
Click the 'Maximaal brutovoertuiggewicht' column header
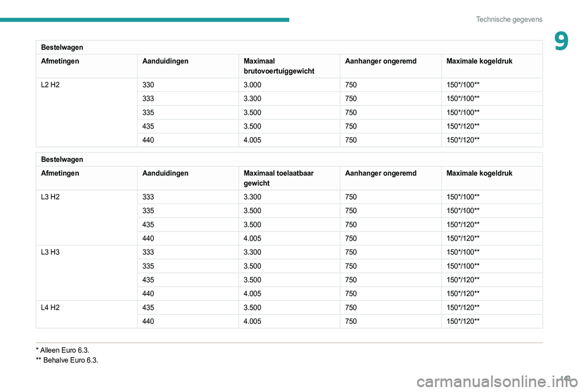(x=279, y=66)
